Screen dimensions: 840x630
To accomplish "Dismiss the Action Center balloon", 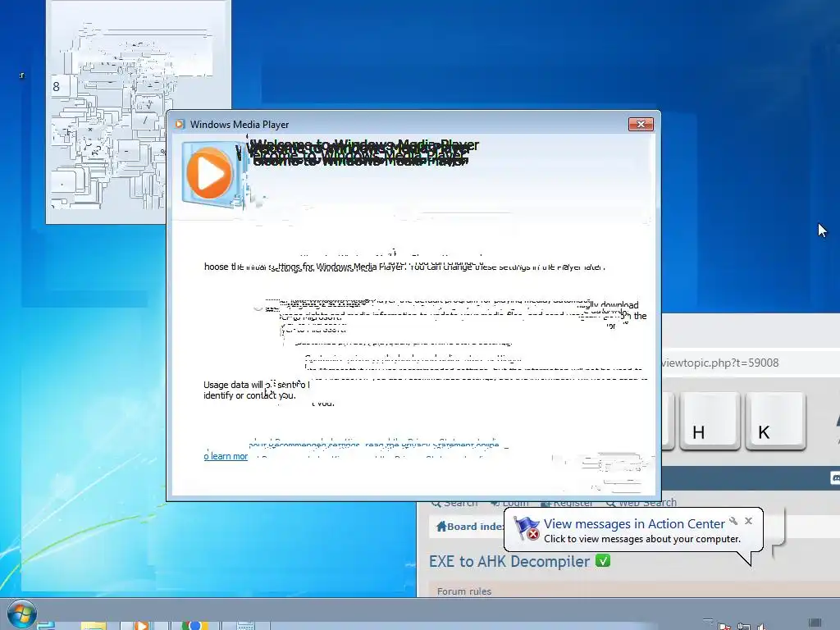I will (748, 521).
